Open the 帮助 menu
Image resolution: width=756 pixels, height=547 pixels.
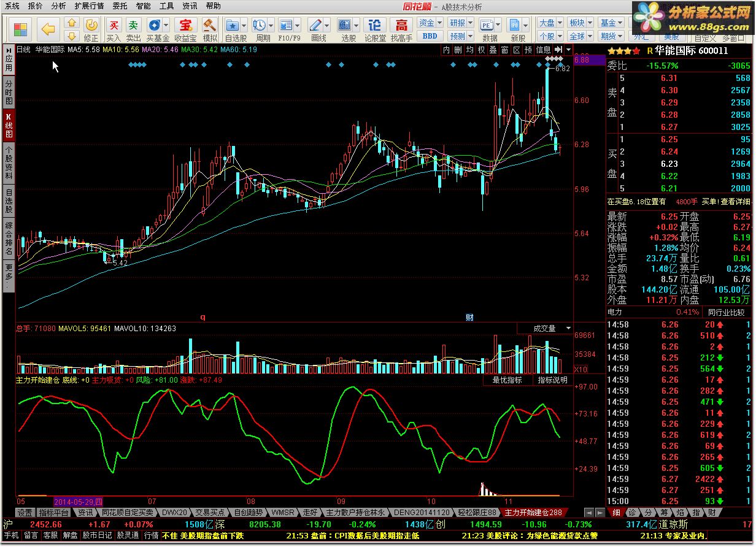click(213, 6)
